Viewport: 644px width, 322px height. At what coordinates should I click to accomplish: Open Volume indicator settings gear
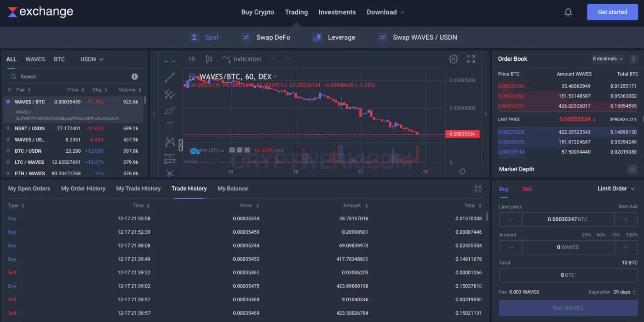pyautogui.click(x=240, y=150)
